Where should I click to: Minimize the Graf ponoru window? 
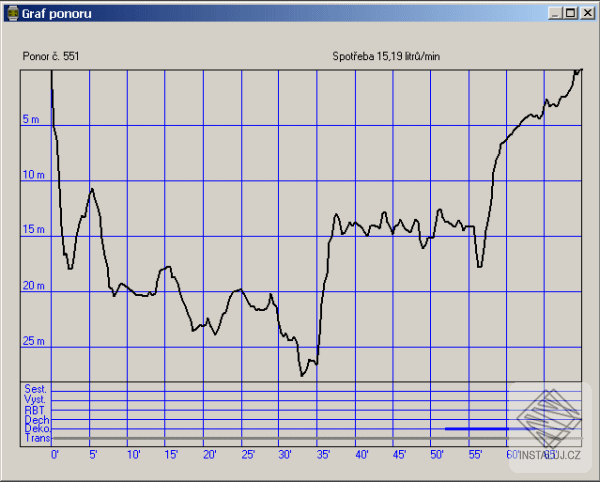554,13
